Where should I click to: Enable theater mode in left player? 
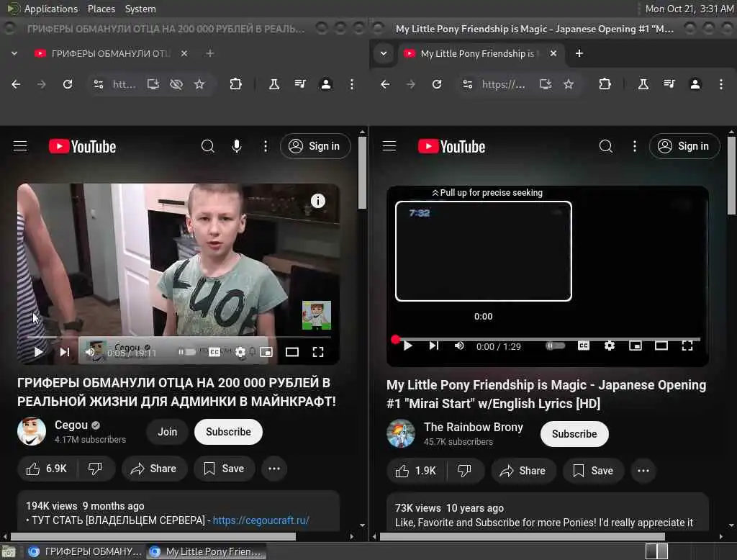pos(292,352)
